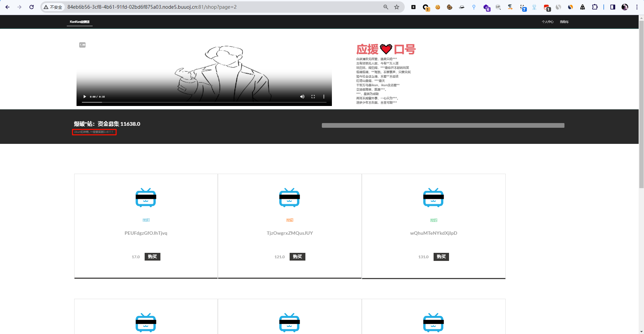Click the scrollbar up arrow
This screenshot has width=644, height=334.
(x=641, y=17)
